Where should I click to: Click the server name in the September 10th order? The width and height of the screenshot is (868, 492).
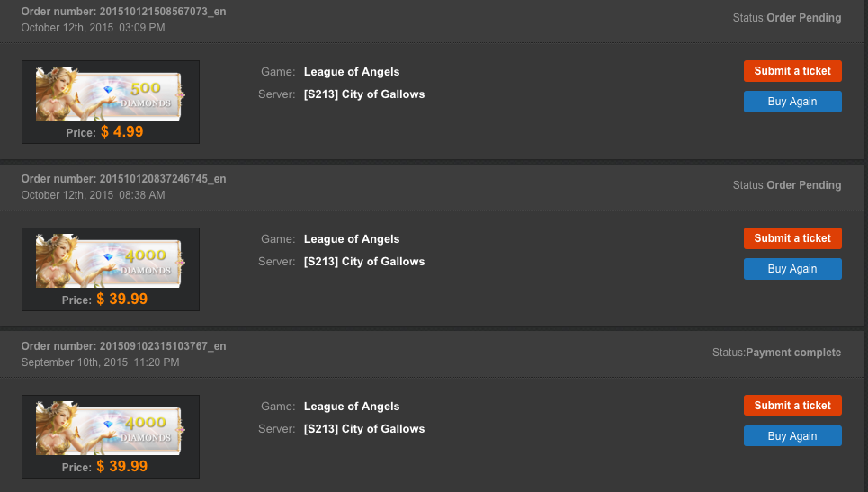tap(364, 429)
